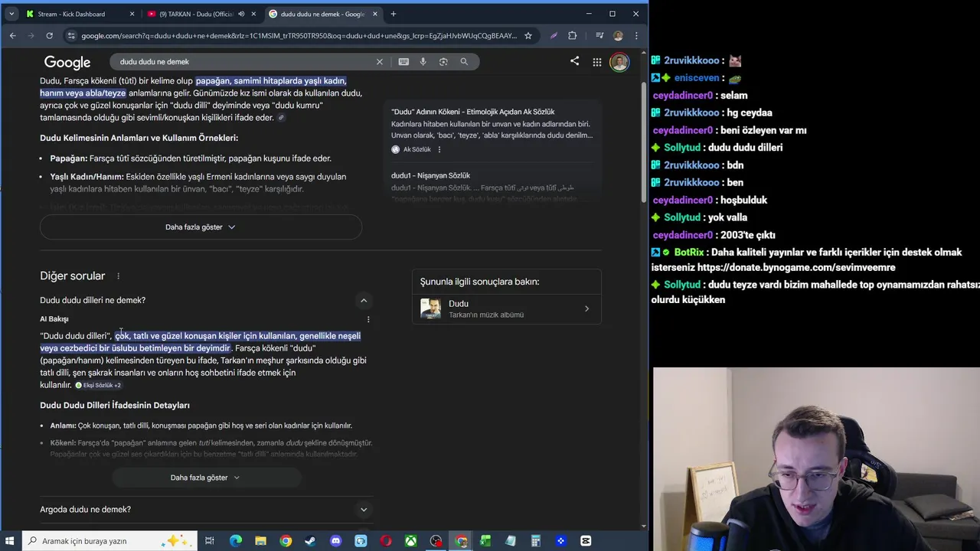Open AI Bakışı three-dot options
This screenshot has height=551, width=980.
tap(368, 319)
